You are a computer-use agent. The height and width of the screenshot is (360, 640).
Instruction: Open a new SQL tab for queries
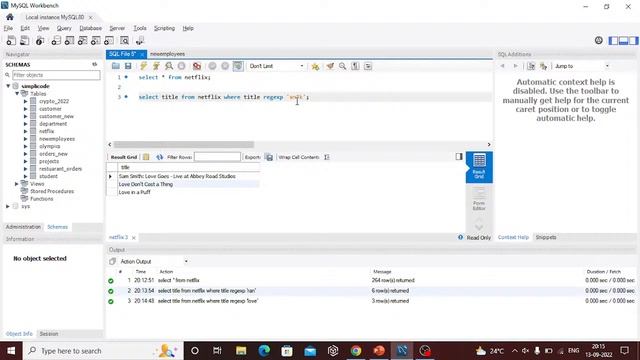pos(11,40)
